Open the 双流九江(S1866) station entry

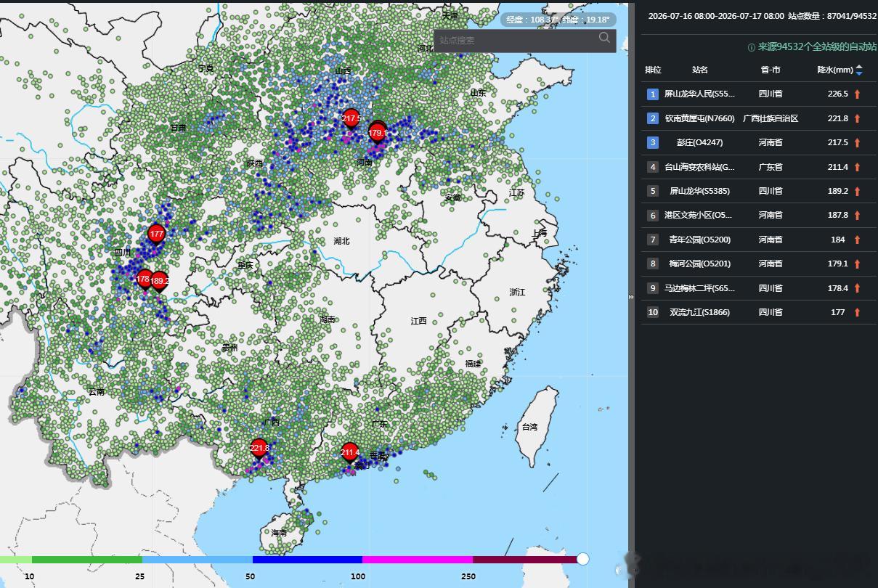[759, 312]
